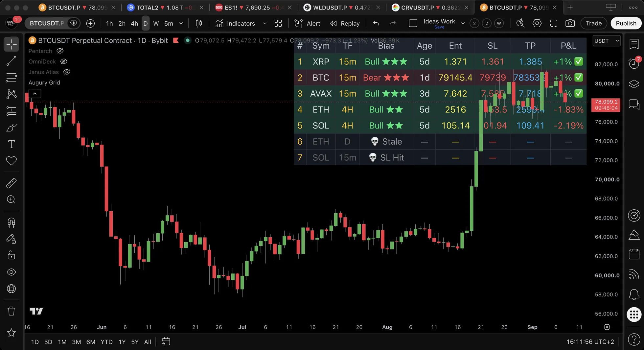Select the trend line drawing tool

tap(11, 61)
